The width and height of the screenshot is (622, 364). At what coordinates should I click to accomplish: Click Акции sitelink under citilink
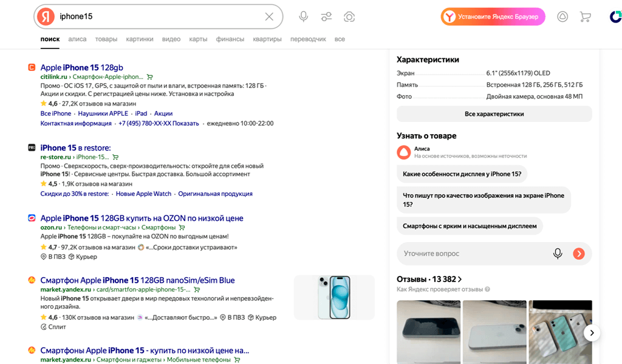pyautogui.click(x=163, y=113)
